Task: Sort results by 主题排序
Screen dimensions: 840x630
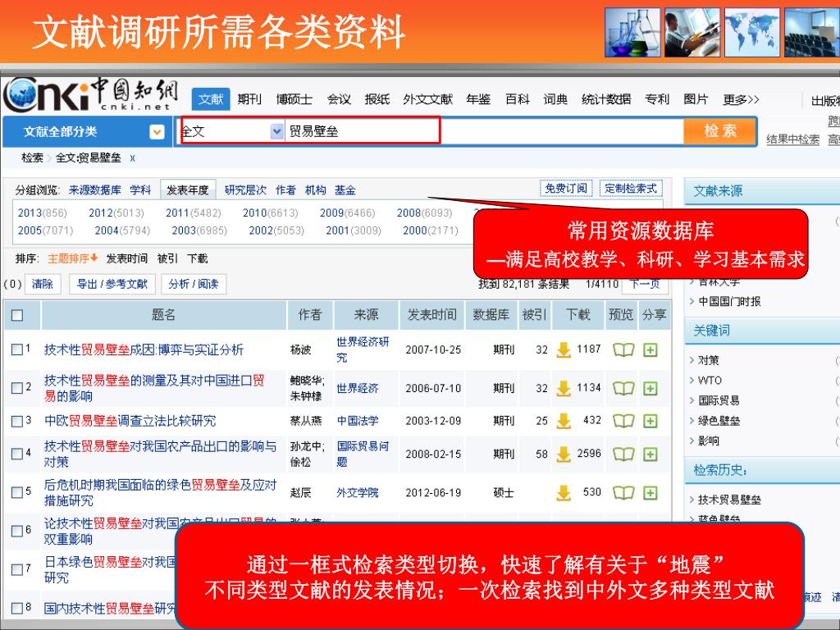Action: click(x=73, y=258)
